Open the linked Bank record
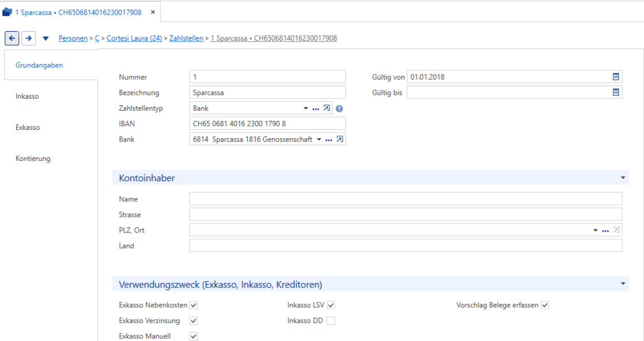Screen dimensions: 644x341 tap(340, 139)
